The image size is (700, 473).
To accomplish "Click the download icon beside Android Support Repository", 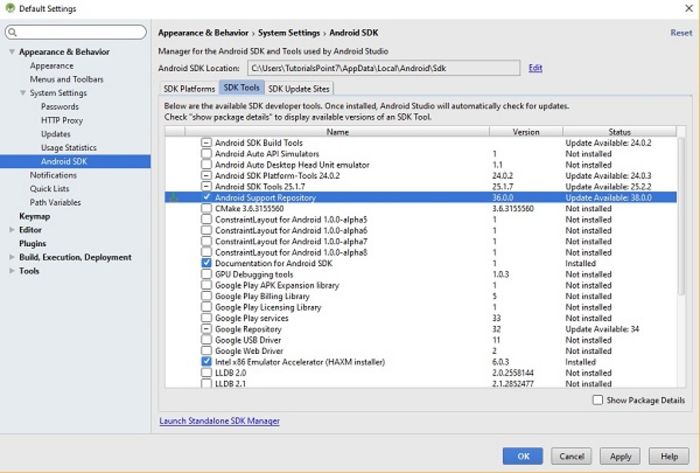I will pyautogui.click(x=175, y=199).
